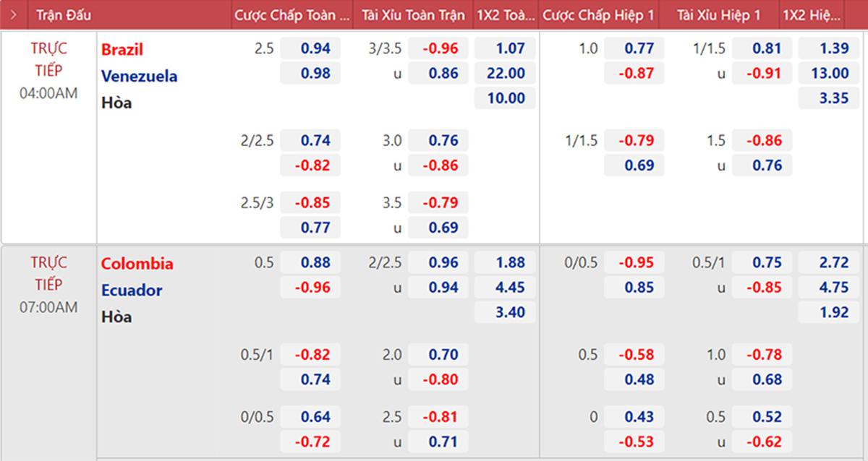Pick Ecuador 0/0.5 handicap odds -0.72

[310, 441]
